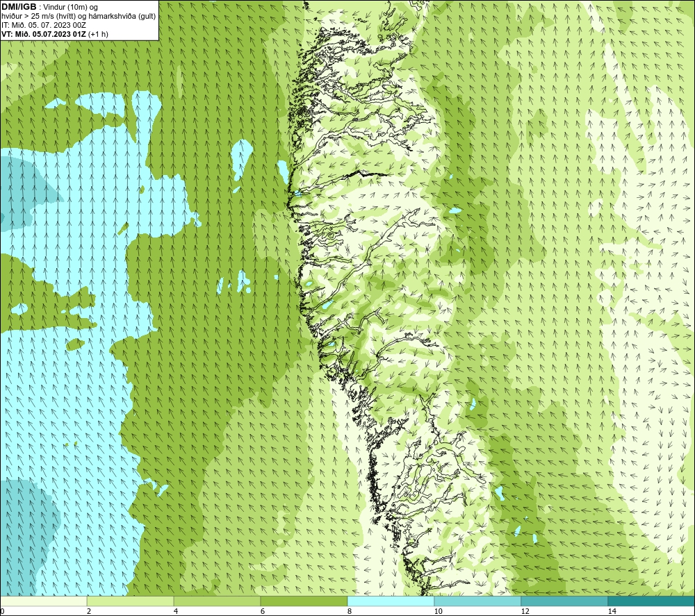Image resolution: width=695 pixels, height=616 pixels.
Task: Click the 2–4 m/s legend color swatch
Action: pos(131,601)
